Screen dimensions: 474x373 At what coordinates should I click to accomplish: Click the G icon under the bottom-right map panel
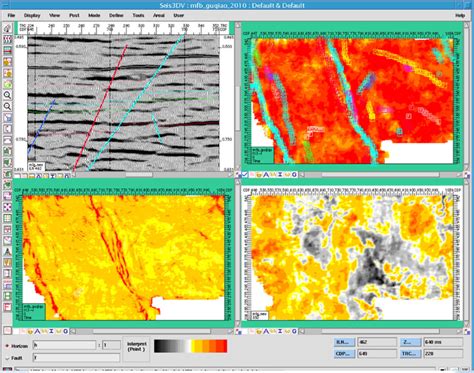(294, 331)
